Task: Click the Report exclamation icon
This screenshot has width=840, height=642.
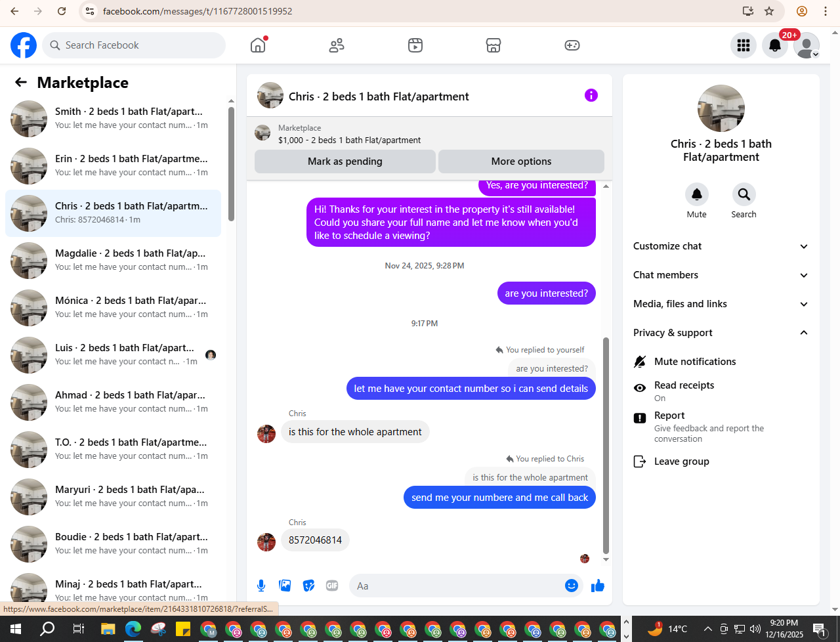Action: 640,418
